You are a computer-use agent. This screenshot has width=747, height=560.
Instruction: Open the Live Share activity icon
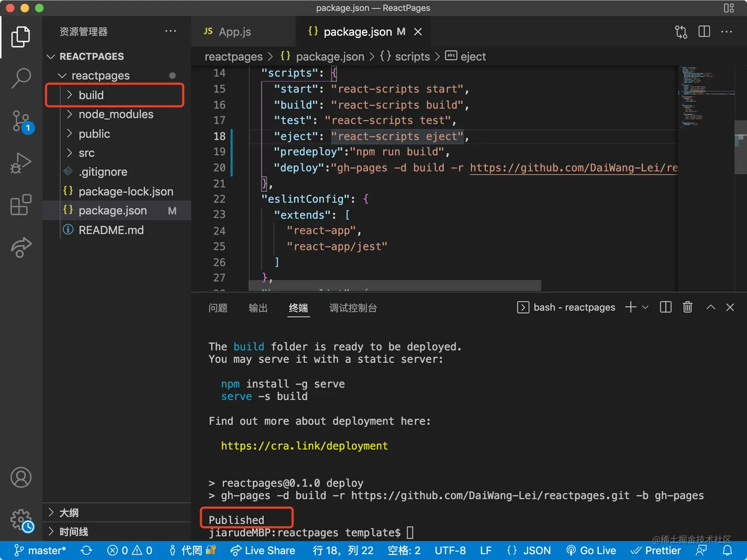pos(21,247)
